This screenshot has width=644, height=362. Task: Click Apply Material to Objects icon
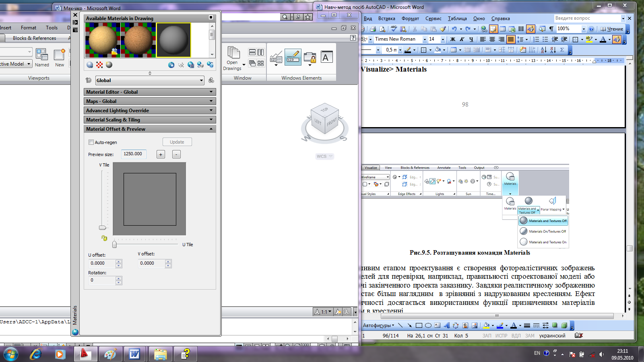200,65
